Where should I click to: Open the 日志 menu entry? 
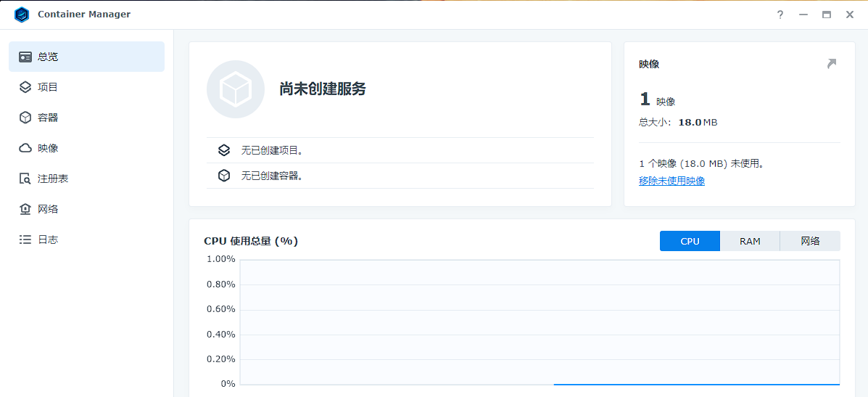click(48, 240)
